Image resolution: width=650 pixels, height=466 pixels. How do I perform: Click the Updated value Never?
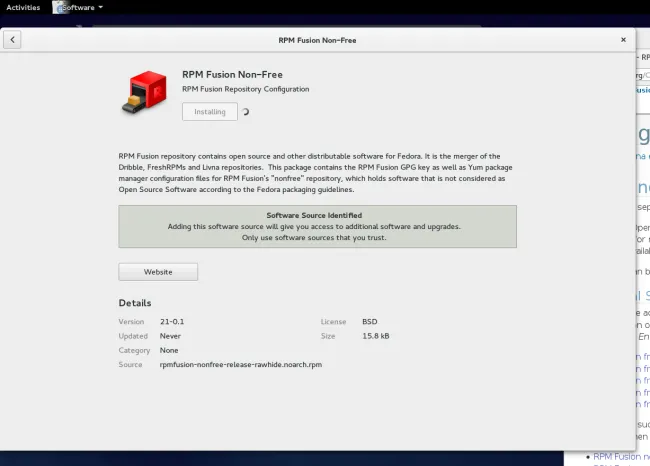[x=170, y=336]
